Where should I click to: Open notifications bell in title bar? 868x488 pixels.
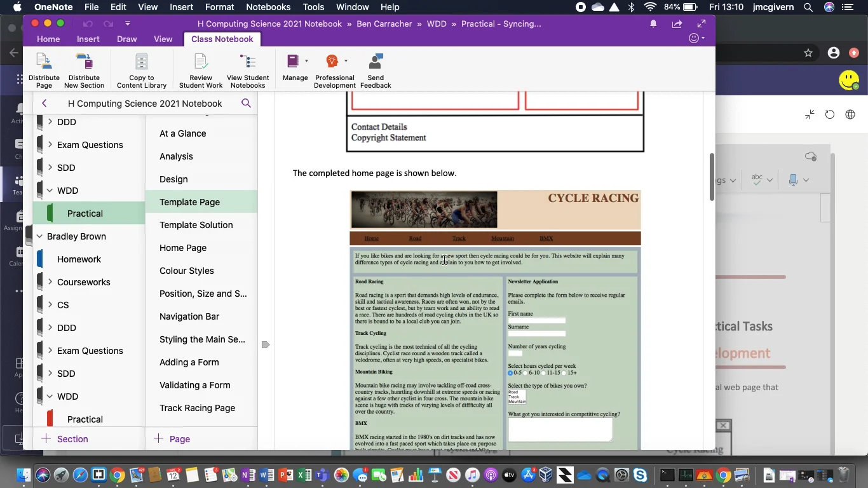653,24
